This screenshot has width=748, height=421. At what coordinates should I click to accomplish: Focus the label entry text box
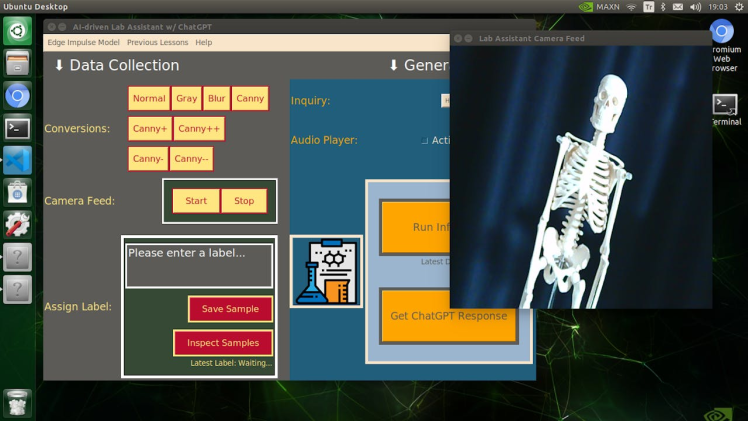(x=199, y=266)
